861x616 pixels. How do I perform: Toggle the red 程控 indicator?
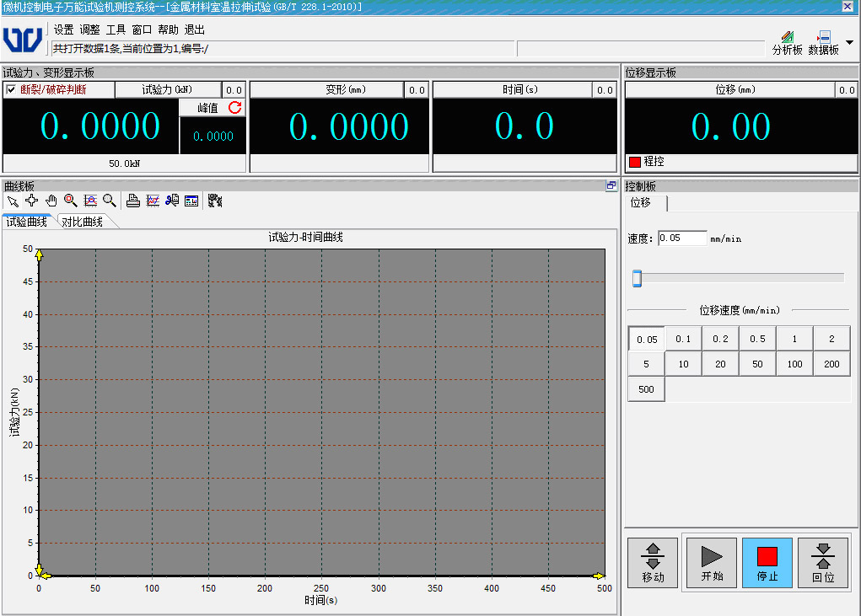point(635,162)
